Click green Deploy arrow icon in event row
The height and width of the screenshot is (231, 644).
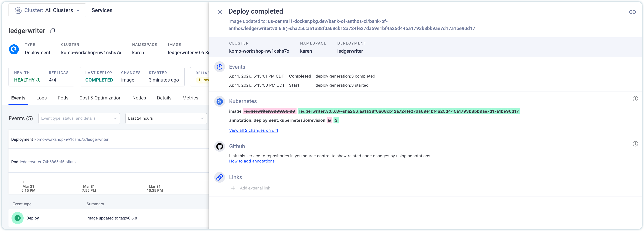pos(18,218)
